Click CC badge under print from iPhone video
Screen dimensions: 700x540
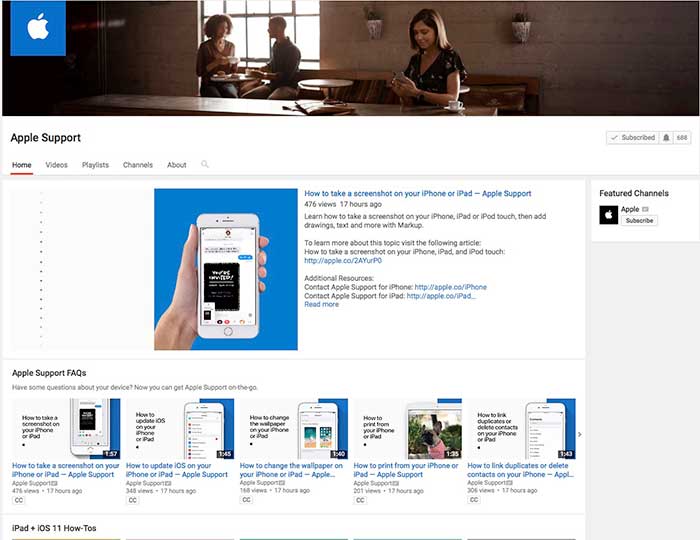(361, 500)
